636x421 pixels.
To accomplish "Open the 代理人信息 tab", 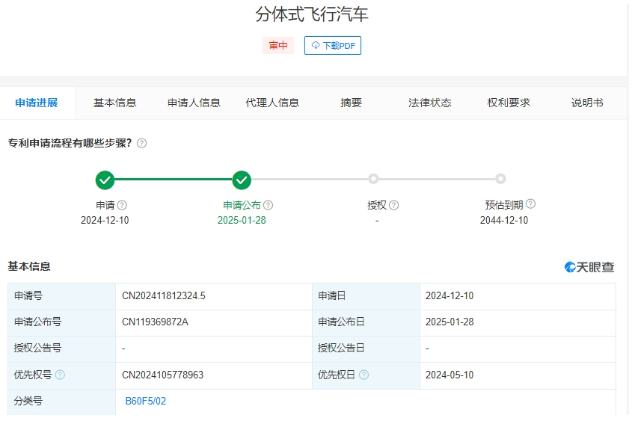I will pyautogui.click(x=272, y=103).
